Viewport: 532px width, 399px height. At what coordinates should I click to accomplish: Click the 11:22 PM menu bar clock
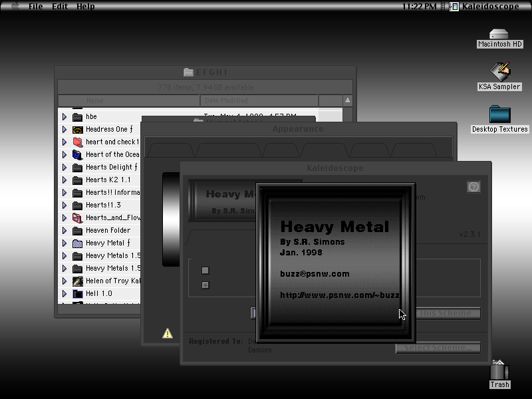(x=420, y=6)
